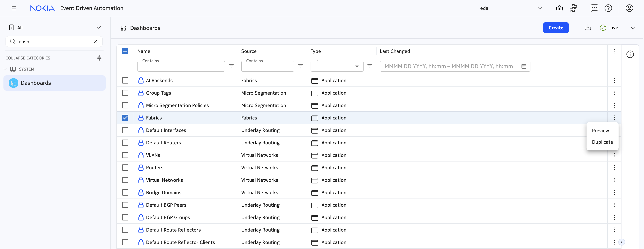Image resolution: width=644 pixels, height=249 pixels.
Task: Open Name column filter options
Action: [x=231, y=66]
